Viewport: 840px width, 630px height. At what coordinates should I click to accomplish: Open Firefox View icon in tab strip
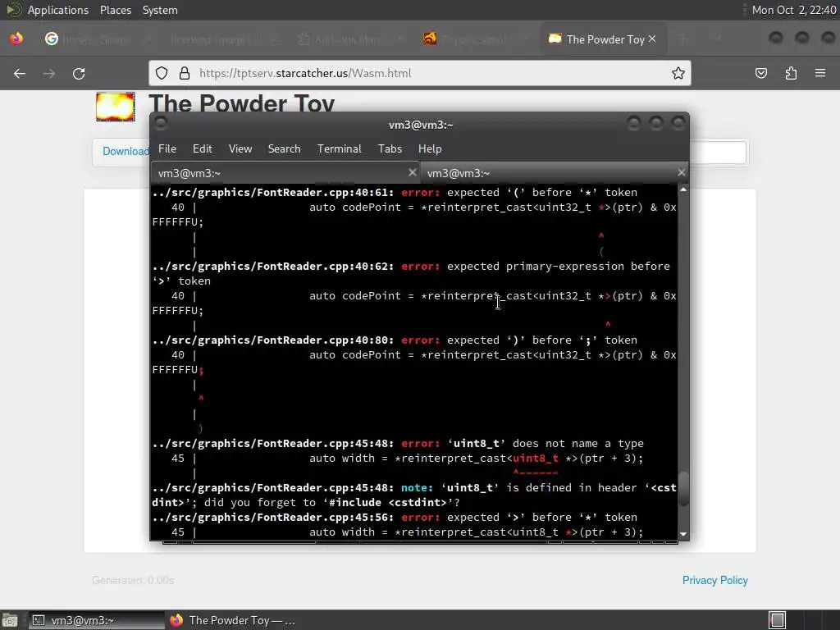pyautogui.click(x=16, y=39)
